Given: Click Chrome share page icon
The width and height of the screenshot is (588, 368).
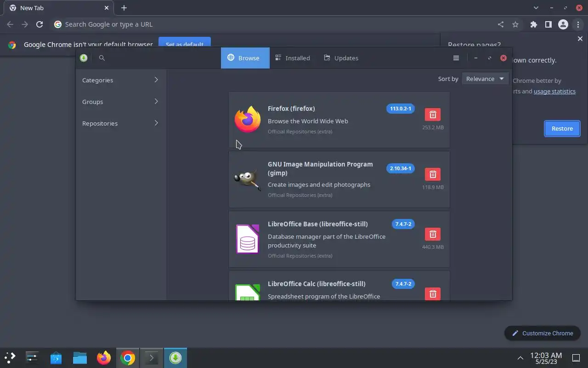Looking at the screenshot, I should (x=501, y=24).
